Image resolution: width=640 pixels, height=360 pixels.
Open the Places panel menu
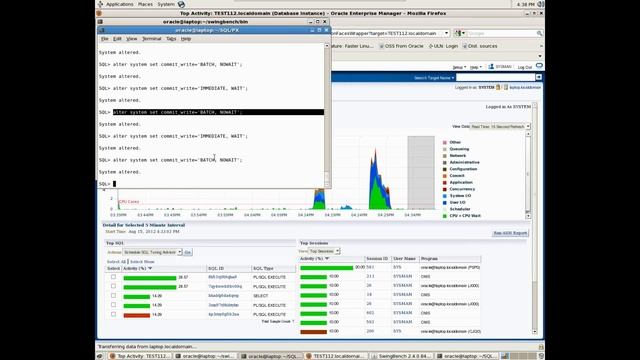pyautogui.click(x=145, y=4)
